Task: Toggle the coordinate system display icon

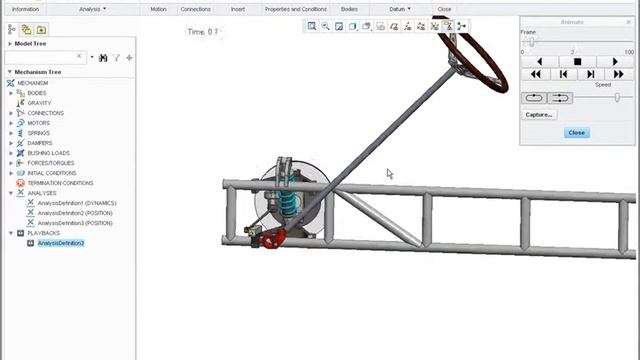Action: pos(434,26)
